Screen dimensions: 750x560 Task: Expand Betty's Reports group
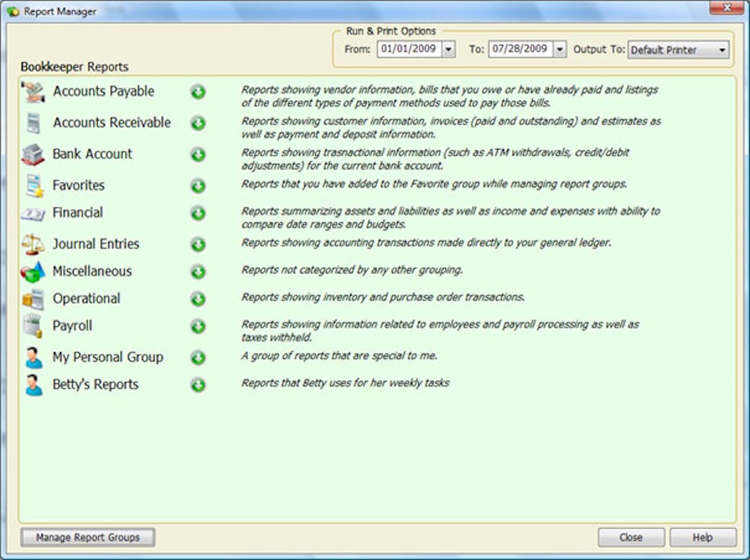coord(198,384)
